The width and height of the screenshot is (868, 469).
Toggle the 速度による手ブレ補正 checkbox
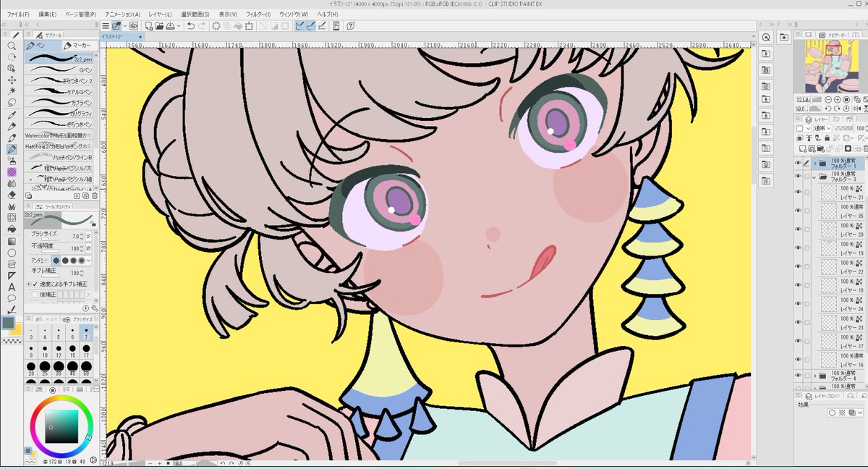[34, 284]
